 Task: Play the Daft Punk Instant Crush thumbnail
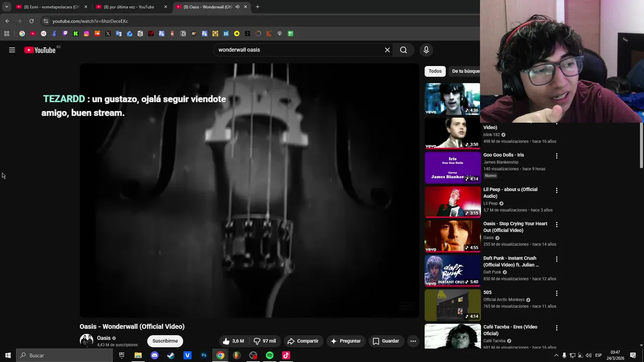pyautogui.click(x=452, y=270)
